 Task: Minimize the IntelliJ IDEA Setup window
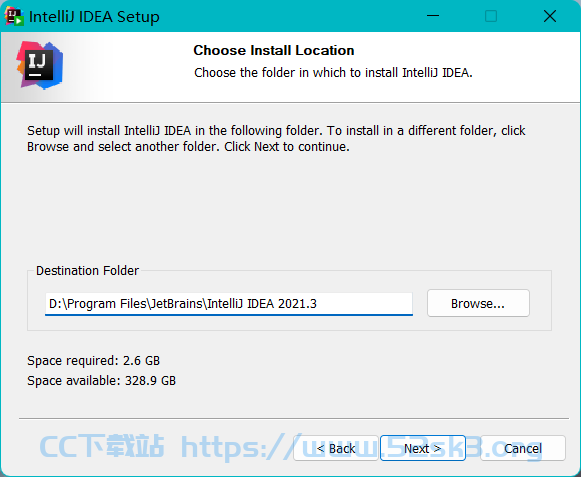tap(432, 16)
